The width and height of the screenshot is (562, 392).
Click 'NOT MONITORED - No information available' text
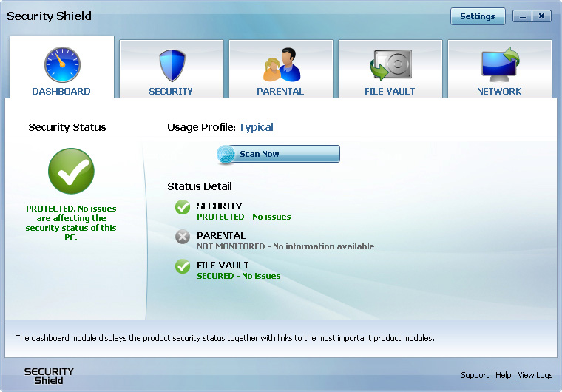(285, 246)
